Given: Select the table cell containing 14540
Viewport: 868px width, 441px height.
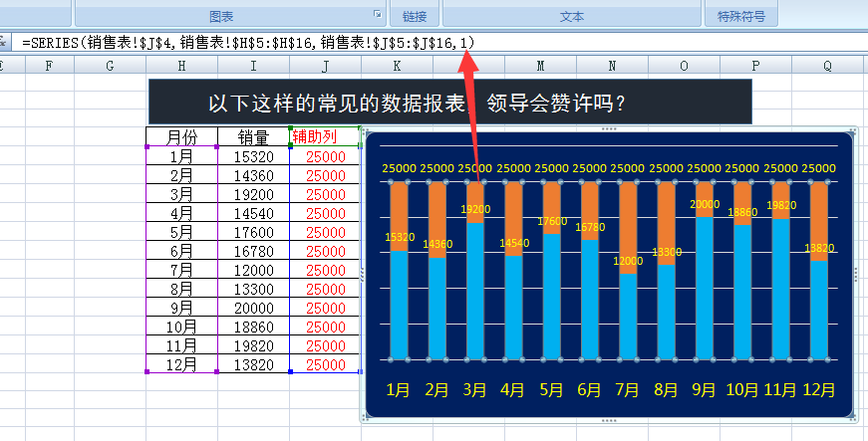Looking at the screenshot, I should (x=253, y=213).
